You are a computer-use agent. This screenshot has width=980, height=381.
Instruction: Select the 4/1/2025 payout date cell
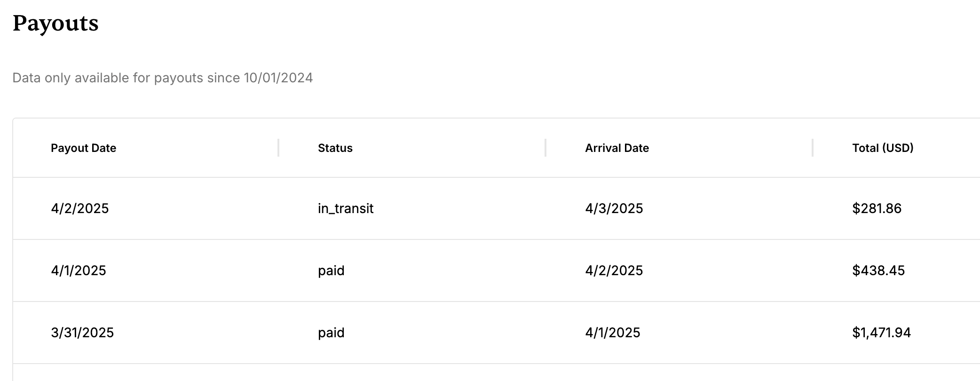click(x=78, y=270)
